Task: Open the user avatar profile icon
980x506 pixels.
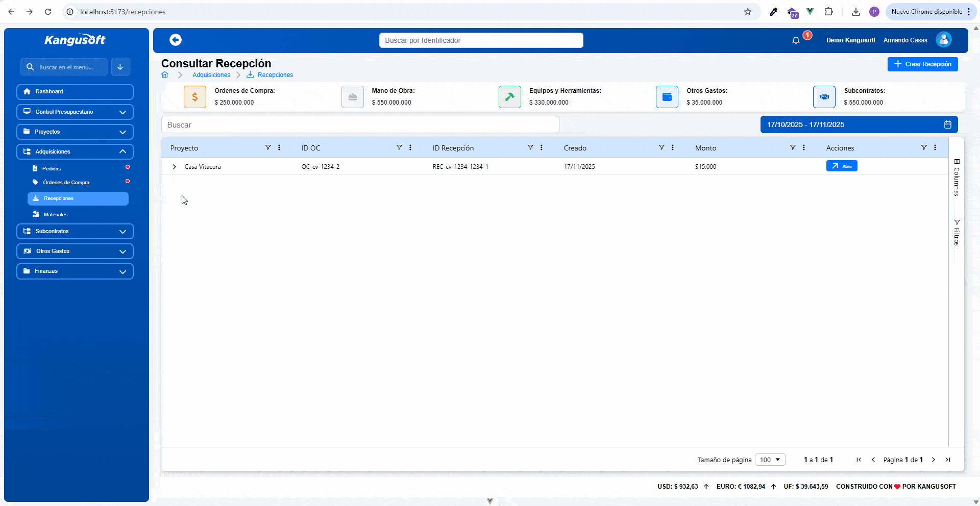Action: [x=944, y=40]
